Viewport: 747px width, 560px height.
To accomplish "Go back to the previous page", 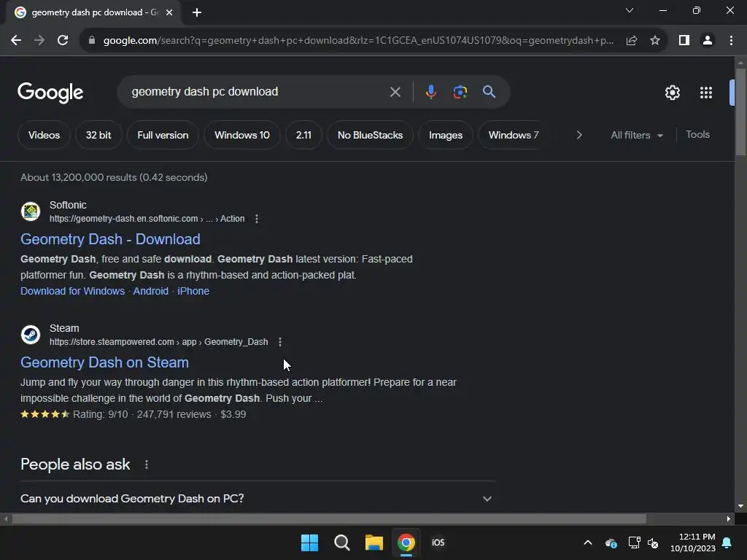I will [x=16, y=41].
